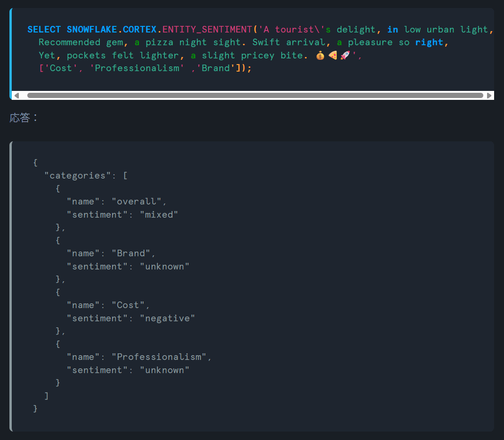Click the "unknown" sentiment under Professionalism
Viewport: 504px width, 440px height.
tap(164, 370)
